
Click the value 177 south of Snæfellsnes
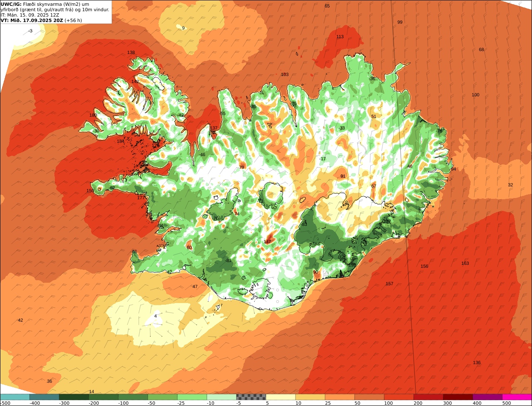(x=141, y=198)
